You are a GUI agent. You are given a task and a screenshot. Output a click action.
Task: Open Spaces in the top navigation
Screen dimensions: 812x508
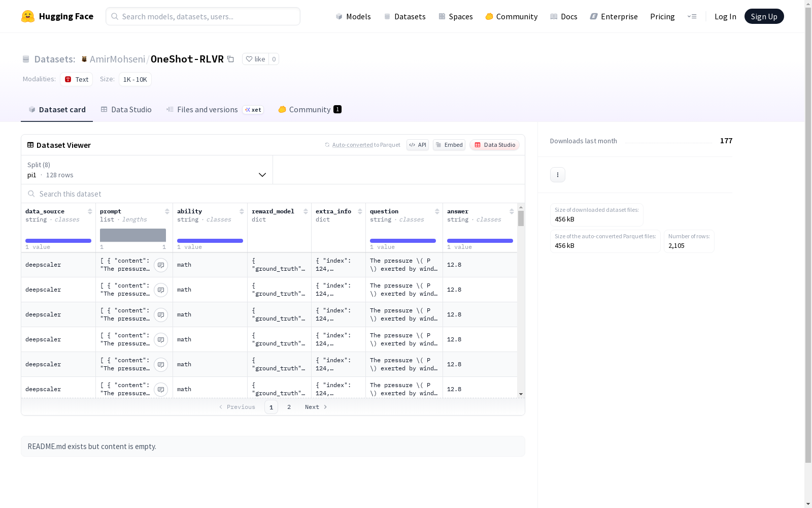(x=456, y=16)
